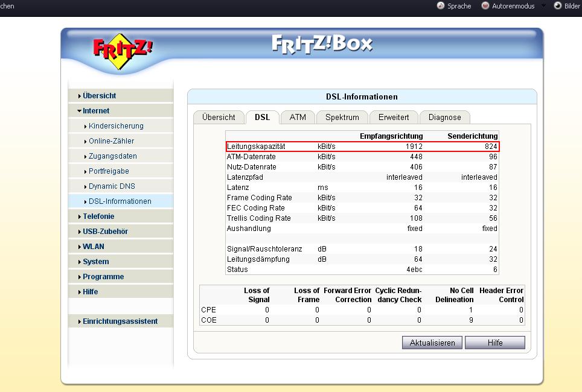Screen dimensions: 582x392
Task: Expand the Telefonie sidebar arrow
Action: tap(80, 217)
